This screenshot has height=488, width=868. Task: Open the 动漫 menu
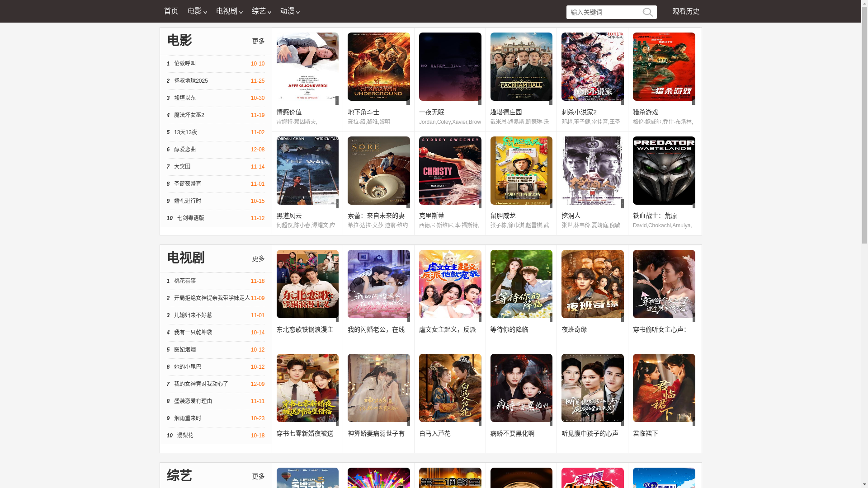pyautogui.click(x=289, y=11)
